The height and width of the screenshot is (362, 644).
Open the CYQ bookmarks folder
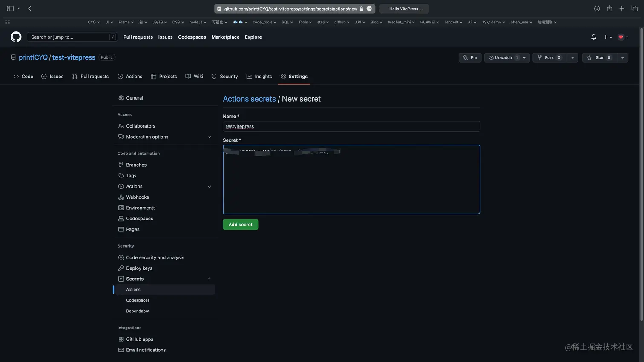click(x=94, y=22)
